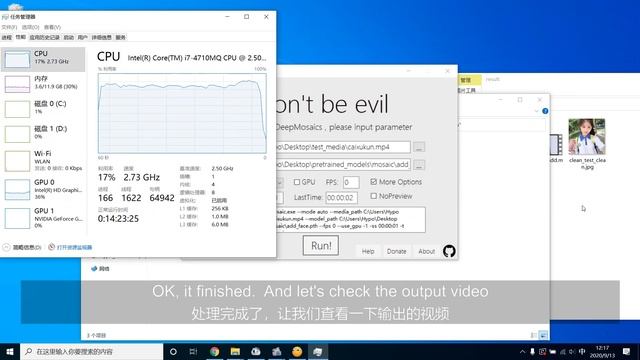The height and width of the screenshot is (360, 640).
Task: Switch to the 用户 tab
Action: click(82, 38)
